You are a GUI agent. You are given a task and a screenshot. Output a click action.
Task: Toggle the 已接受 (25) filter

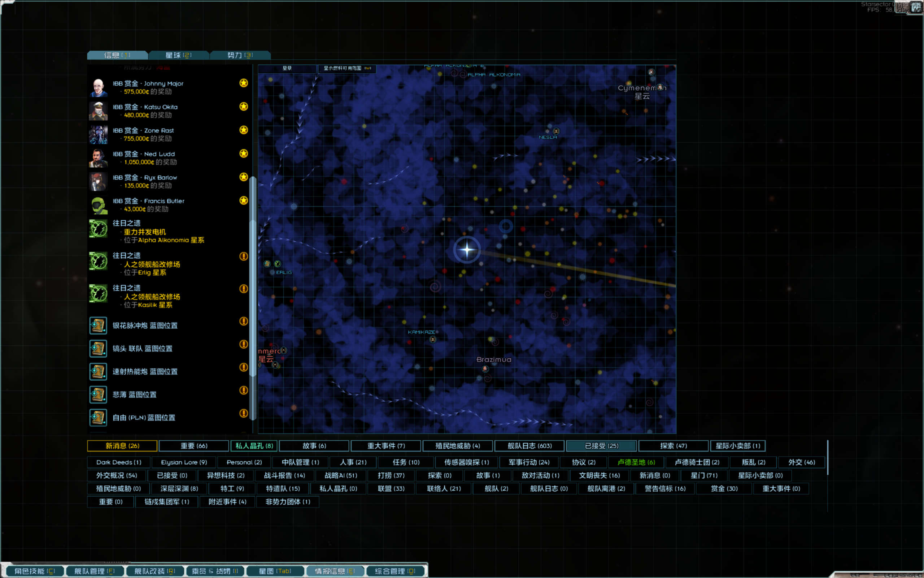point(601,446)
